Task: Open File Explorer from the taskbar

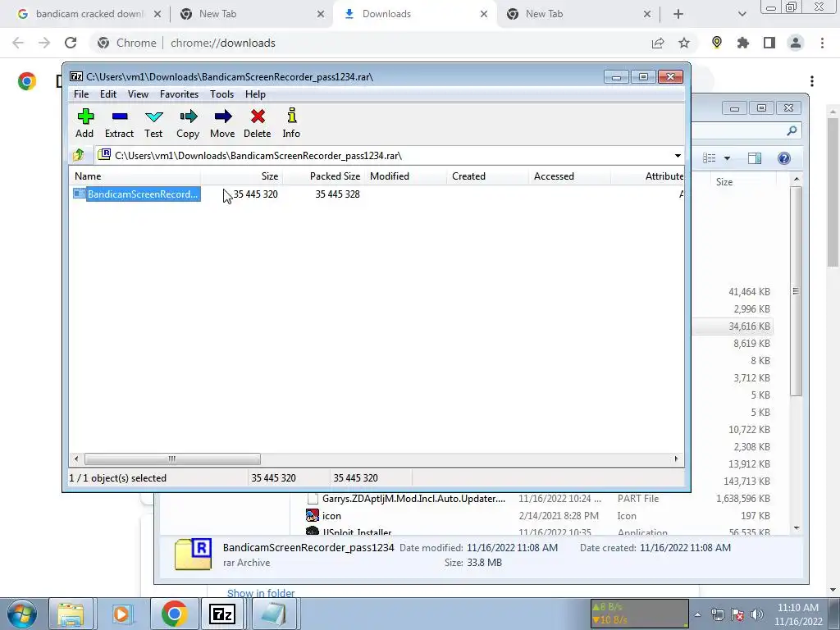Action: point(71,614)
